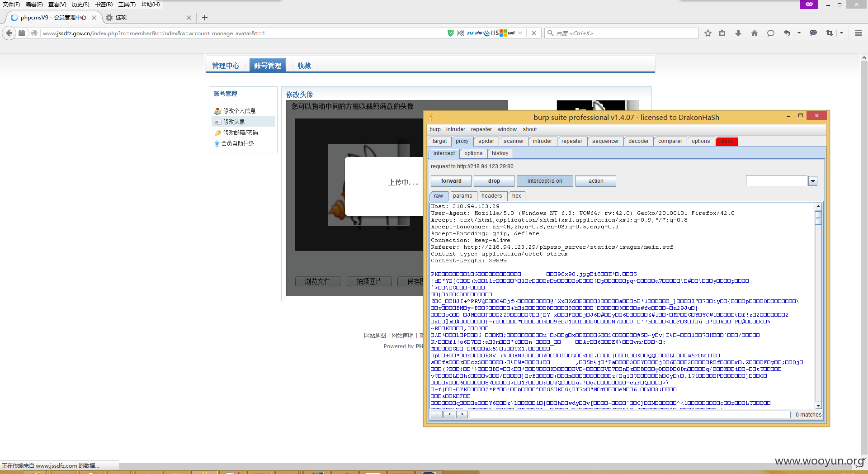Open the 文件(F) menu
The image size is (868, 474).
tap(11, 4)
